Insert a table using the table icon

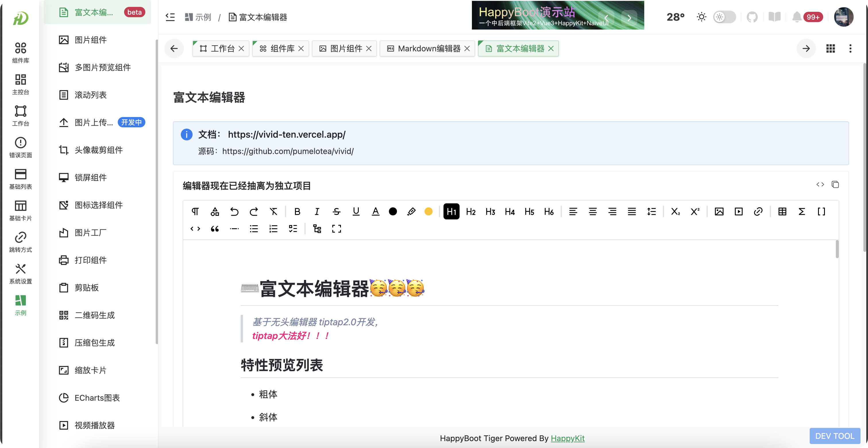pos(782,211)
